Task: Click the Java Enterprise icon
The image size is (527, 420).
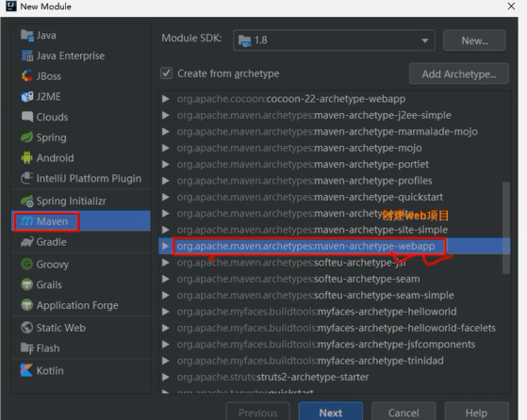Action: click(27, 56)
